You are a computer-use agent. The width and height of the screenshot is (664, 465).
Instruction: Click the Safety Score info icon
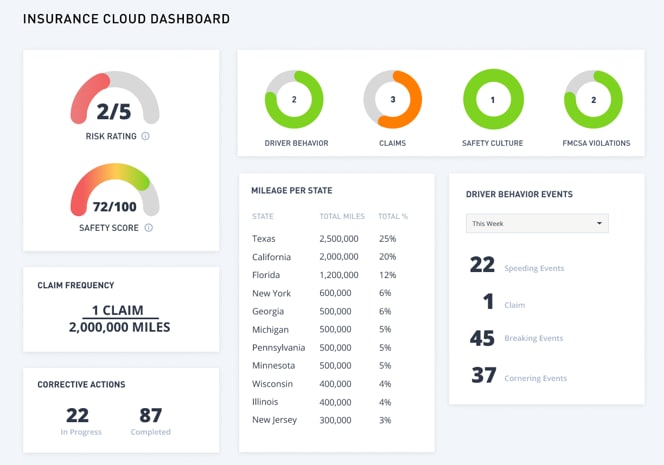[x=149, y=228]
